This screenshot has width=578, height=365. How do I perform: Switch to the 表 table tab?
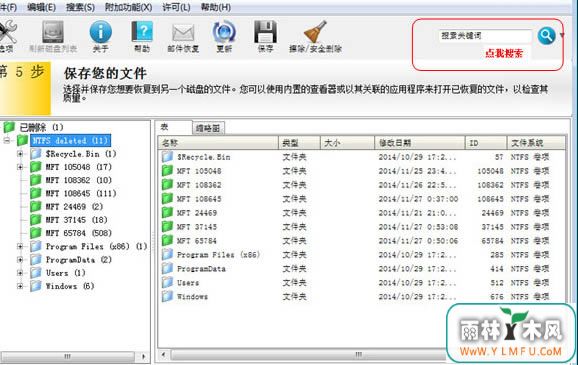(173, 127)
